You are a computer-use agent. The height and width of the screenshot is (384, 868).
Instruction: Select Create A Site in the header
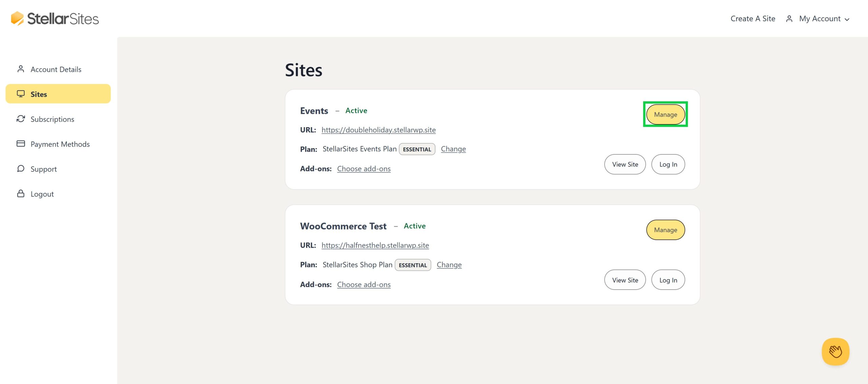(752, 19)
